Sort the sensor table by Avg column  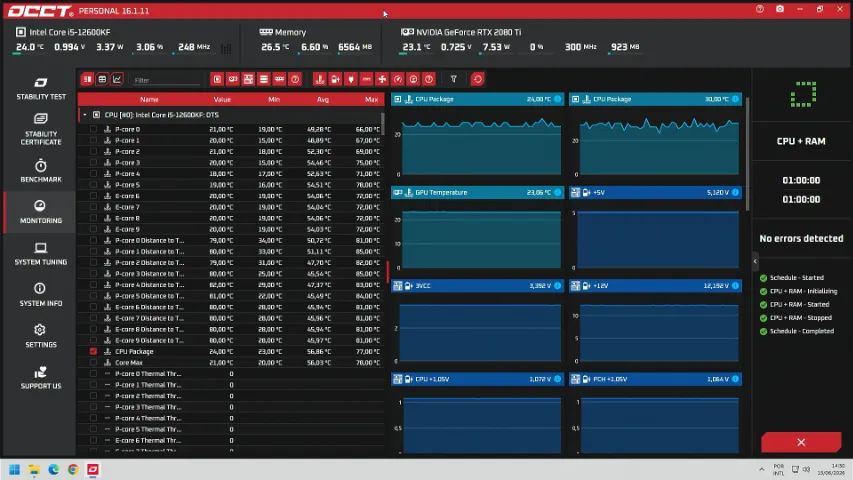[323, 100]
